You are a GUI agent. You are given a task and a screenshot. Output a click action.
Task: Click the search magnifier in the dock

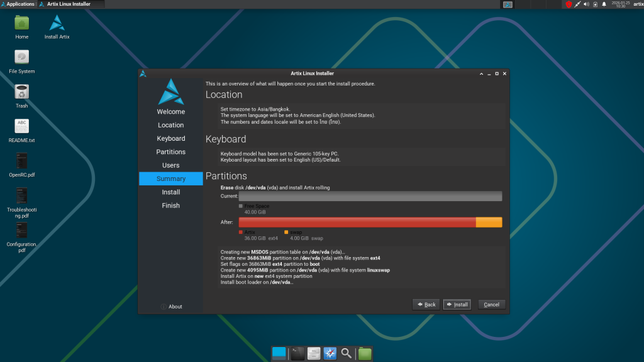click(x=347, y=353)
